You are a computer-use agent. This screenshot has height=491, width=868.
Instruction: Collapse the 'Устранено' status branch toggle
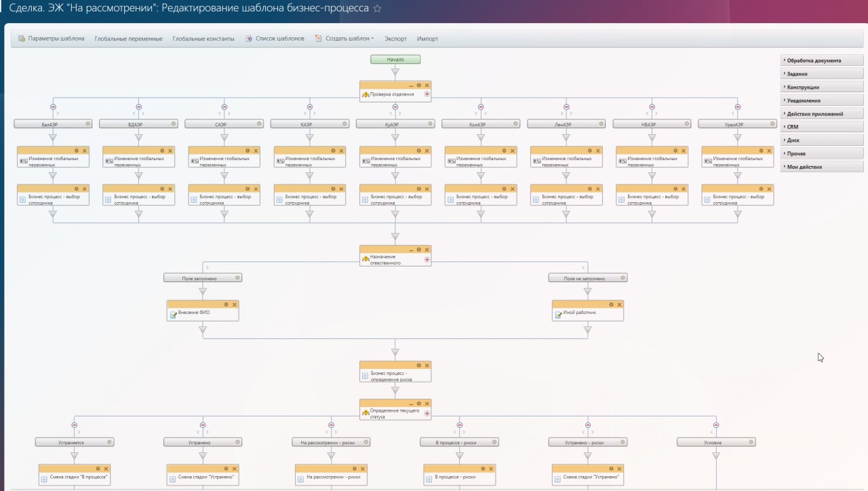pos(203,425)
